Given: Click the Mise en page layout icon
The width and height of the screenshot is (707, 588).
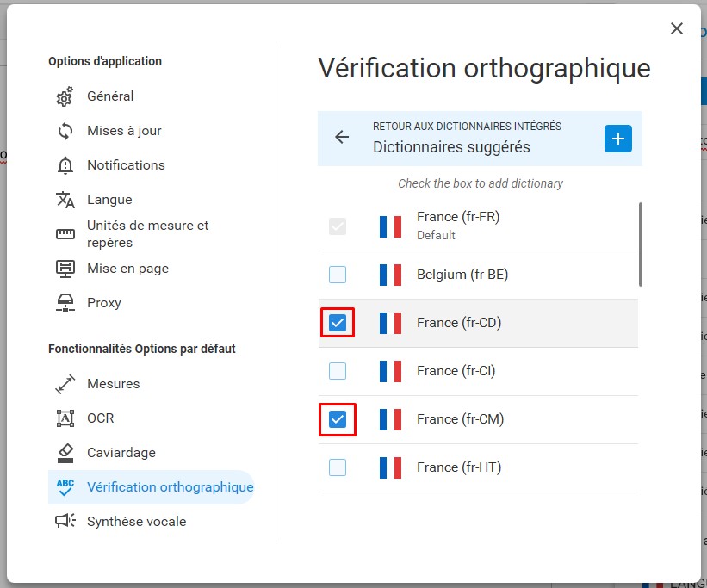Looking at the screenshot, I should point(65,269).
